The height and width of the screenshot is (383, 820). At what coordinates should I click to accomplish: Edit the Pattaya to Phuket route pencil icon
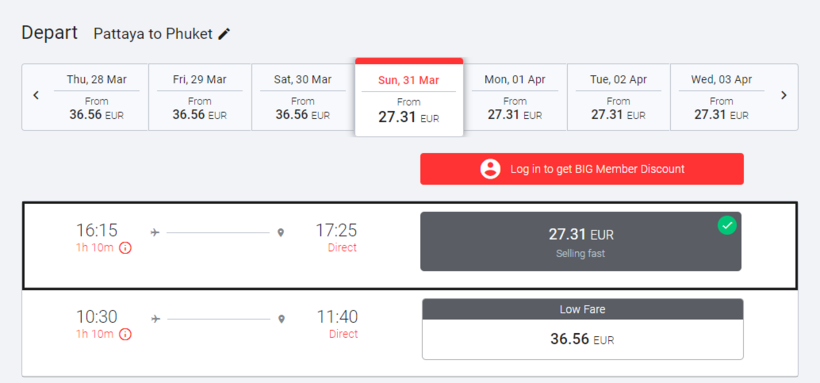[224, 34]
